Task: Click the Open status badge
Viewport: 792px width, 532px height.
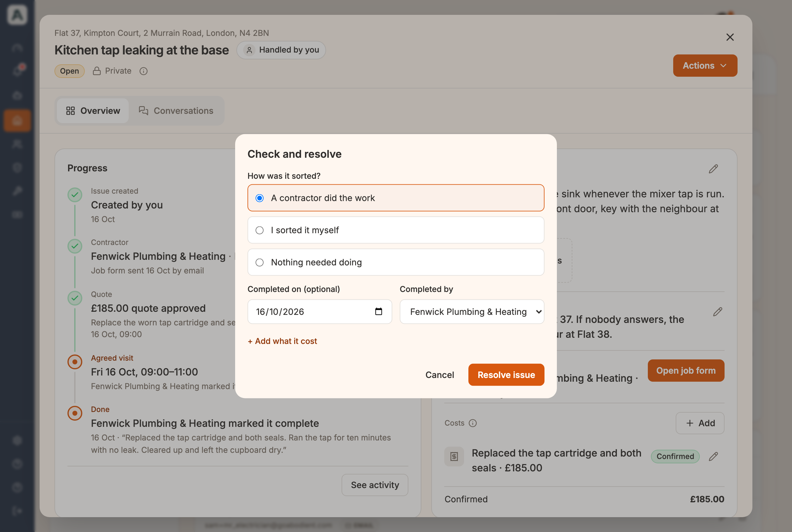Action: coord(69,71)
